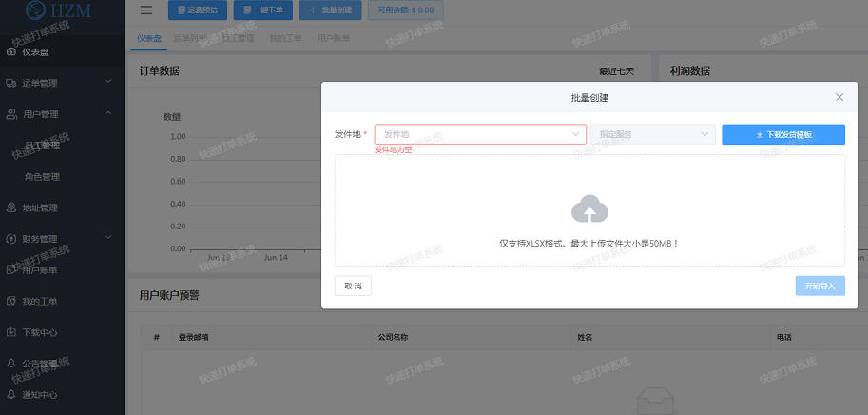
Task: Expand the 运单管理 sidebar menu
Action: [x=61, y=83]
